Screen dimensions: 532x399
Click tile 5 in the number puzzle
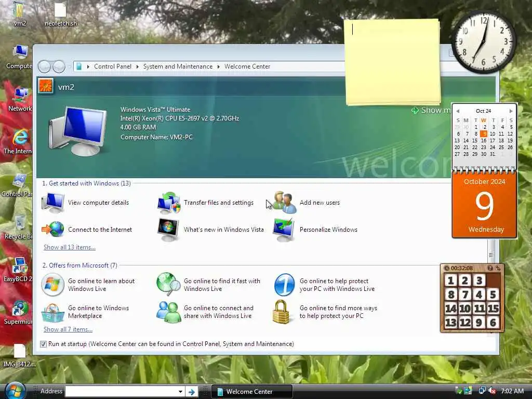coord(493,294)
